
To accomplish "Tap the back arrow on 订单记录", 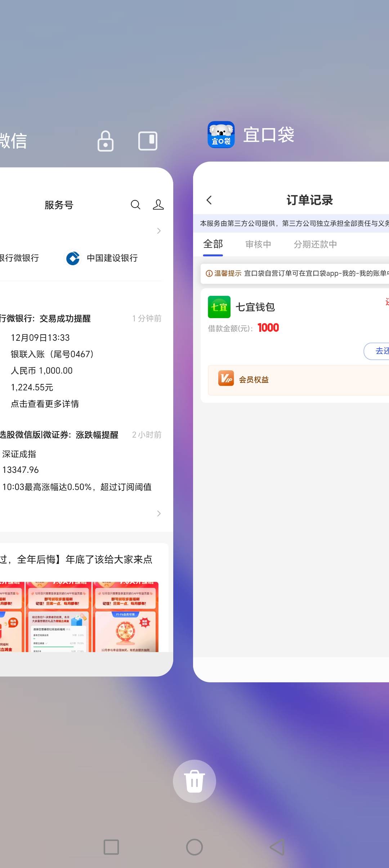I will click(x=209, y=200).
